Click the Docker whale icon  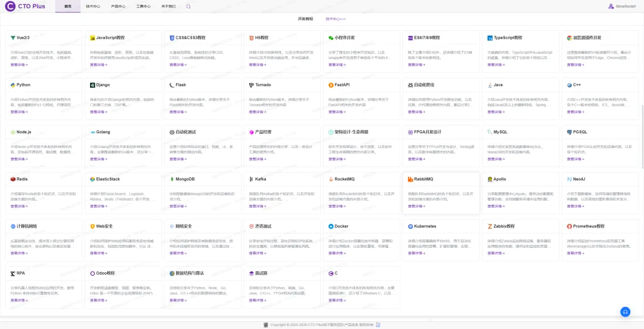(330, 227)
